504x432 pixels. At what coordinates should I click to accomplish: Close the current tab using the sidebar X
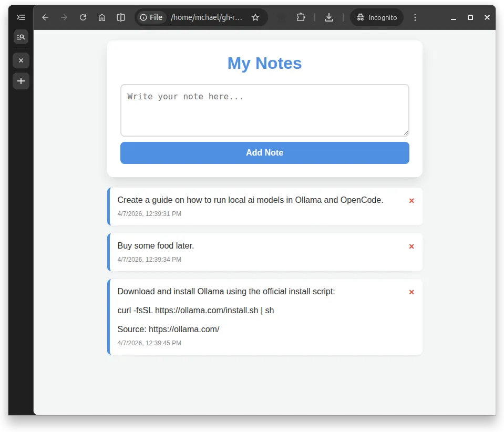click(20, 60)
